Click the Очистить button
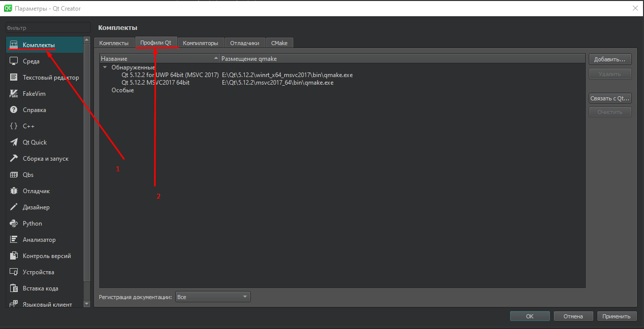644x329 pixels. pos(610,112)
